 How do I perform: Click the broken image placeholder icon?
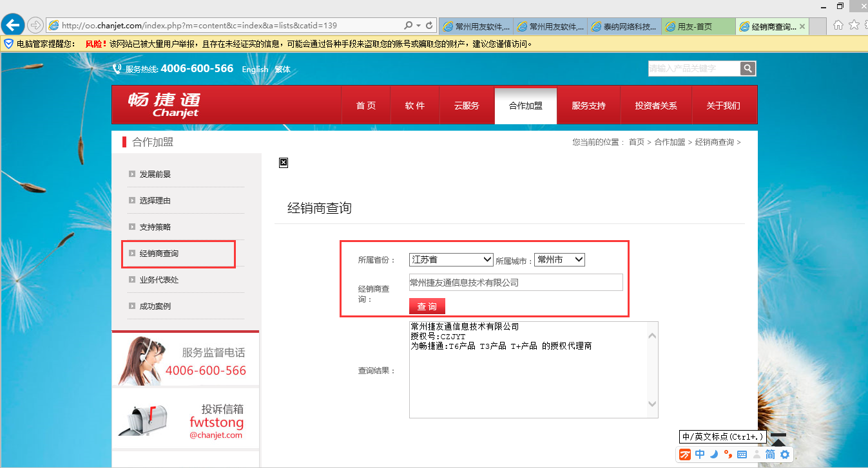(x=283, y=163)
